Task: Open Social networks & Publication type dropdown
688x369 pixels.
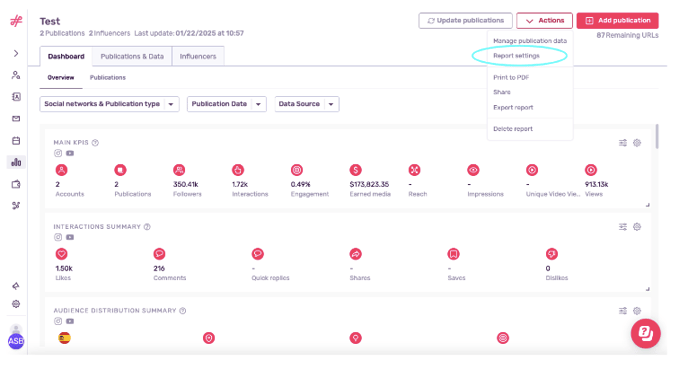Action: click(109, 104)
